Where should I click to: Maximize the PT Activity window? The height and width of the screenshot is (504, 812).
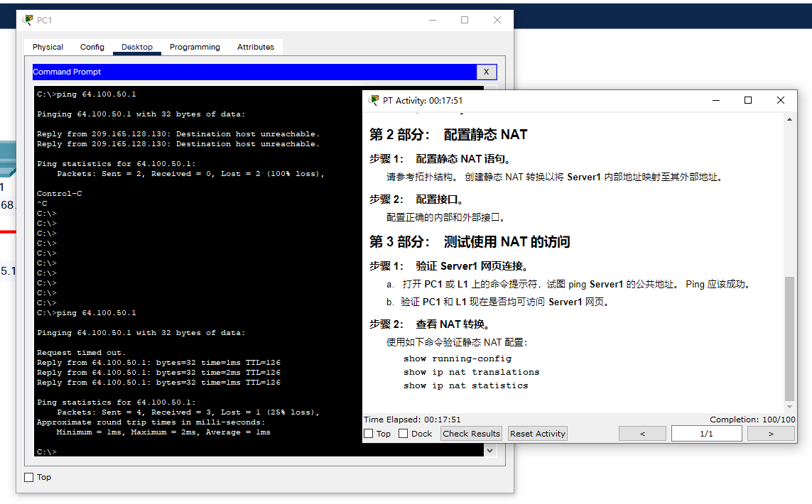point(748,100)
